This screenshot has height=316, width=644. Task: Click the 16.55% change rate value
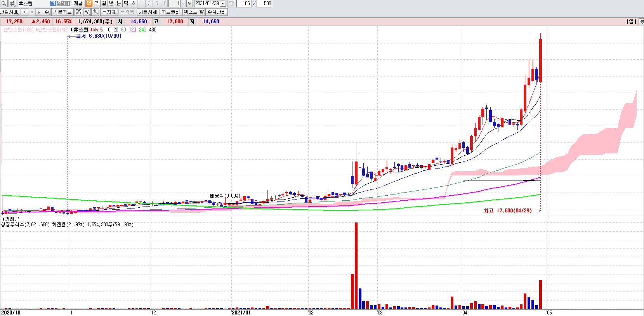click(63, 22)
